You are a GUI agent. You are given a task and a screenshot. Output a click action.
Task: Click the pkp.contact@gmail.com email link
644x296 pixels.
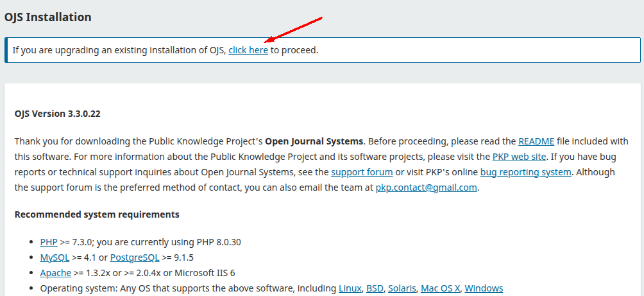pos(427,187)
